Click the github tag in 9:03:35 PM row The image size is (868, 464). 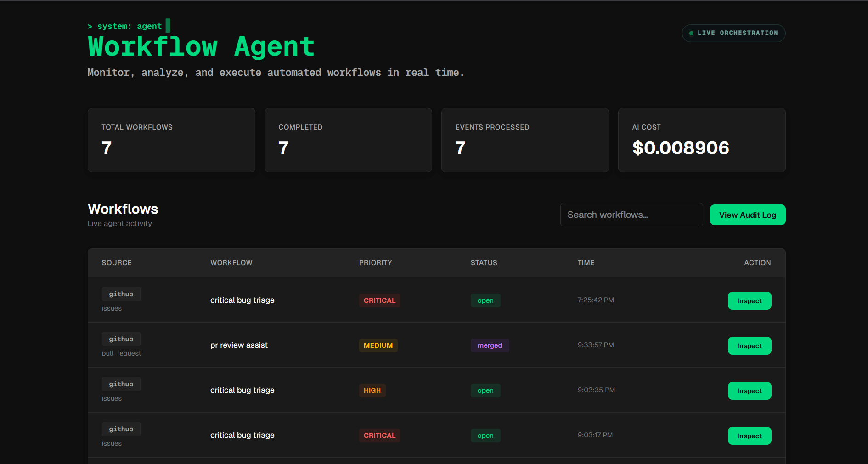[x=121, y=384]
